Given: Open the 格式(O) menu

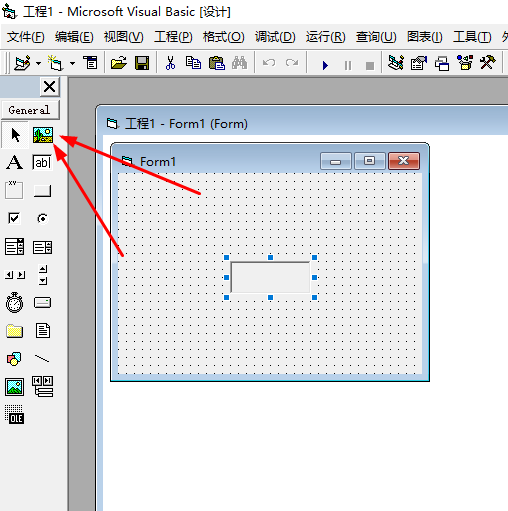Looking at the screenshot, I should point(223,37).
